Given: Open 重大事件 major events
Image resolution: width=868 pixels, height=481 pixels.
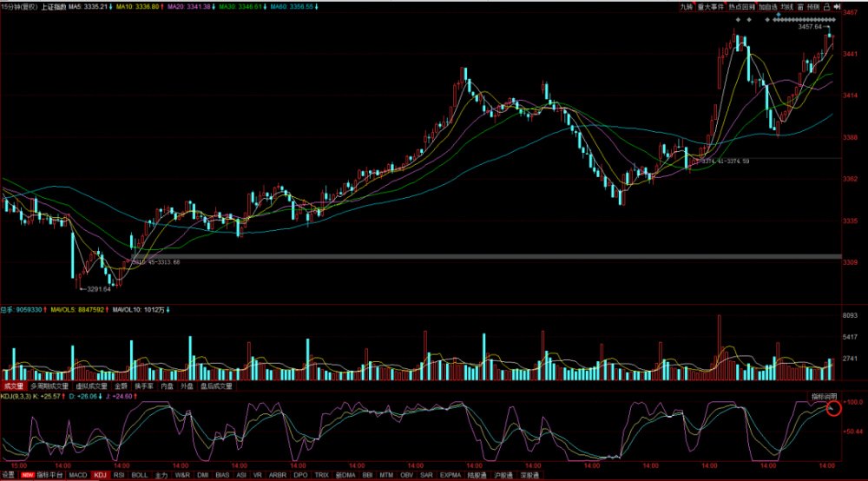Looking at the screenshot, I should tap(710, 7).
